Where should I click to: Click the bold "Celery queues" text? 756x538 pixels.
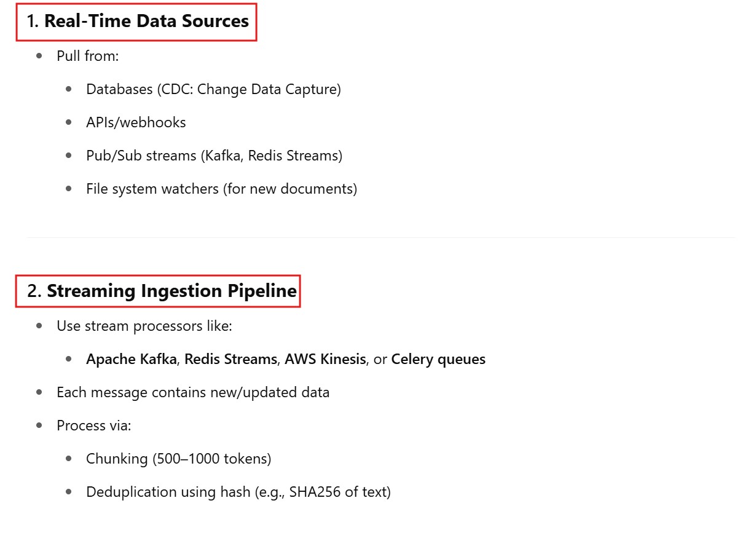(438, 359)
